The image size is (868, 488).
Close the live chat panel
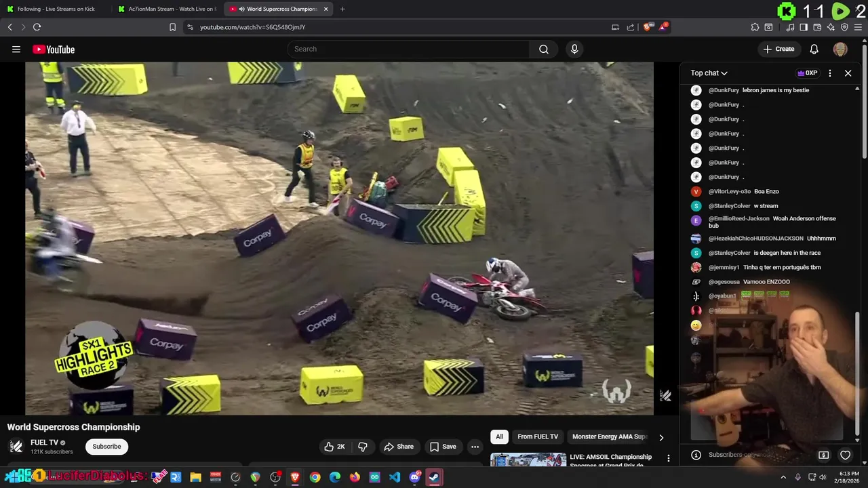(x=848, y=73)
